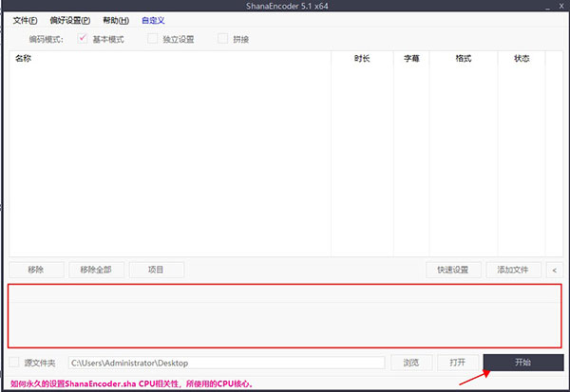Image resolution: width=570 pixels, height=392 pixels.
Task: Collapse side panel with the < button
Action: [x=555, y=270]
